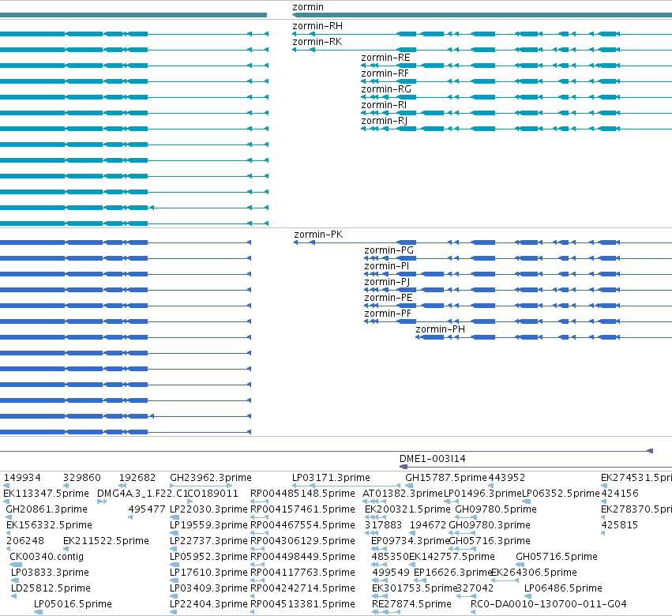Select EST 329860

[x=82, y=478]
